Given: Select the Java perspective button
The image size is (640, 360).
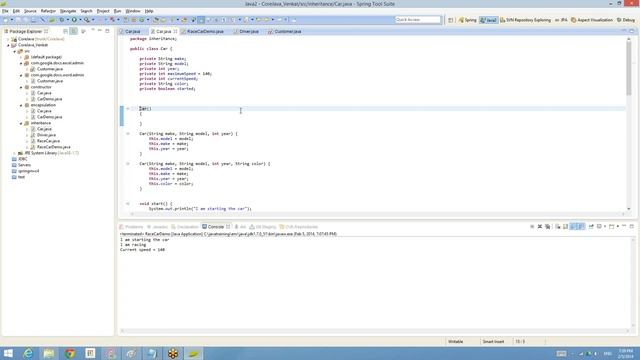Looking at the screenshot, I should tap(489, 20).
